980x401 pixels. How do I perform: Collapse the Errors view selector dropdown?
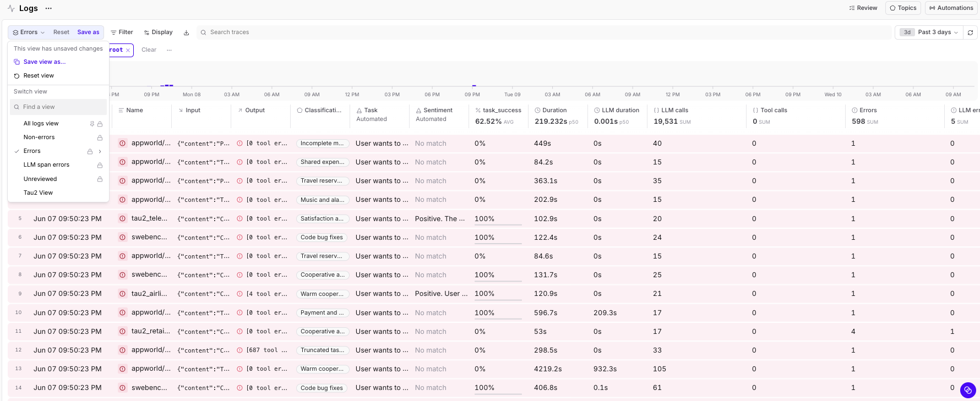click(29, 32)
